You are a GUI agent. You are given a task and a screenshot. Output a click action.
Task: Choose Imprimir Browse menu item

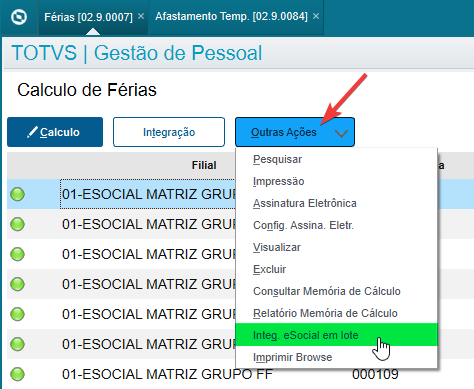[x=293, y=357]
